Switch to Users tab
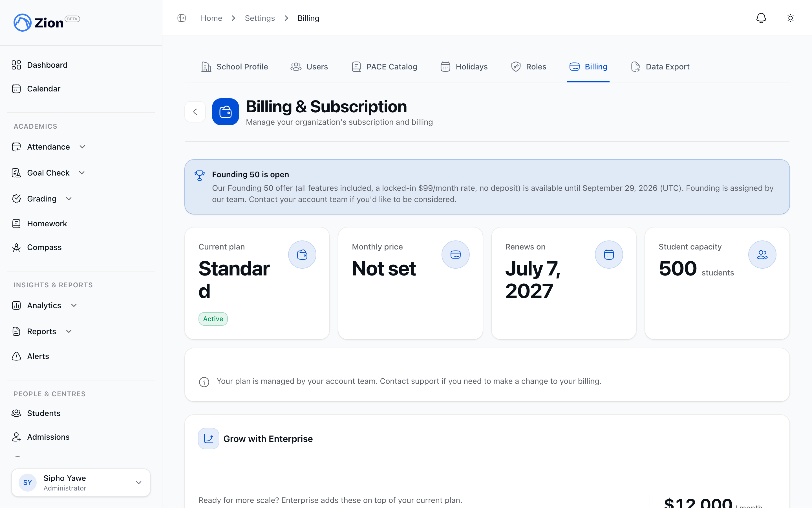812x508 pixels. [309, 67]
